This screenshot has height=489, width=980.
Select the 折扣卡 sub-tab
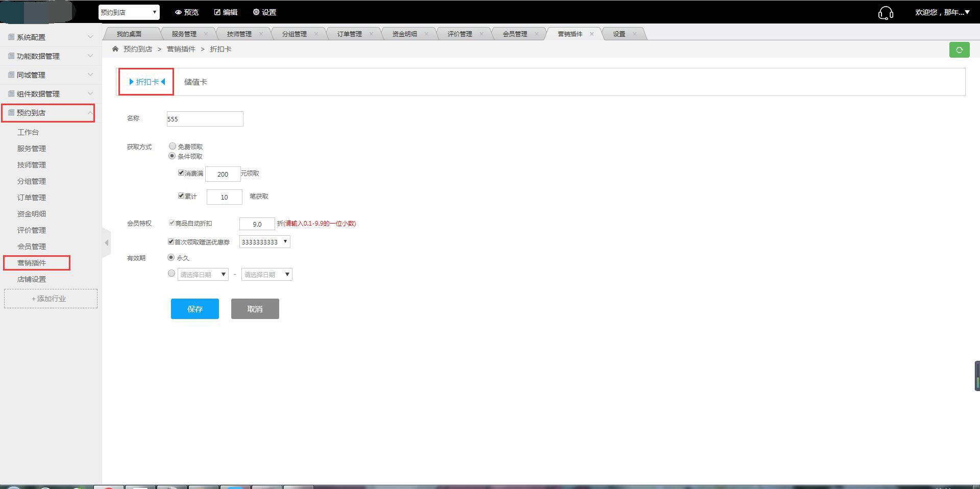[x=148, y=82]
